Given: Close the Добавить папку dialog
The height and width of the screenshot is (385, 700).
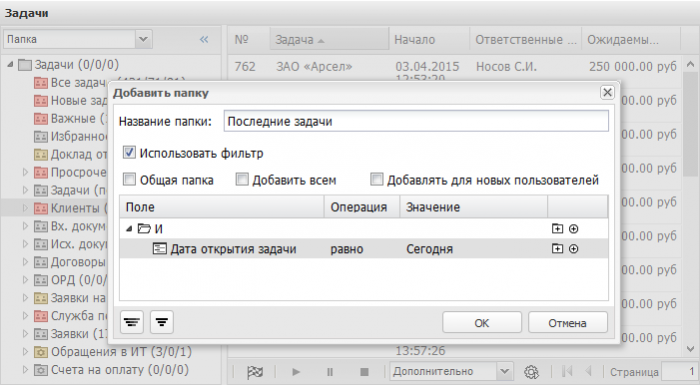Looking at the screenshot, I should (607, 92).
